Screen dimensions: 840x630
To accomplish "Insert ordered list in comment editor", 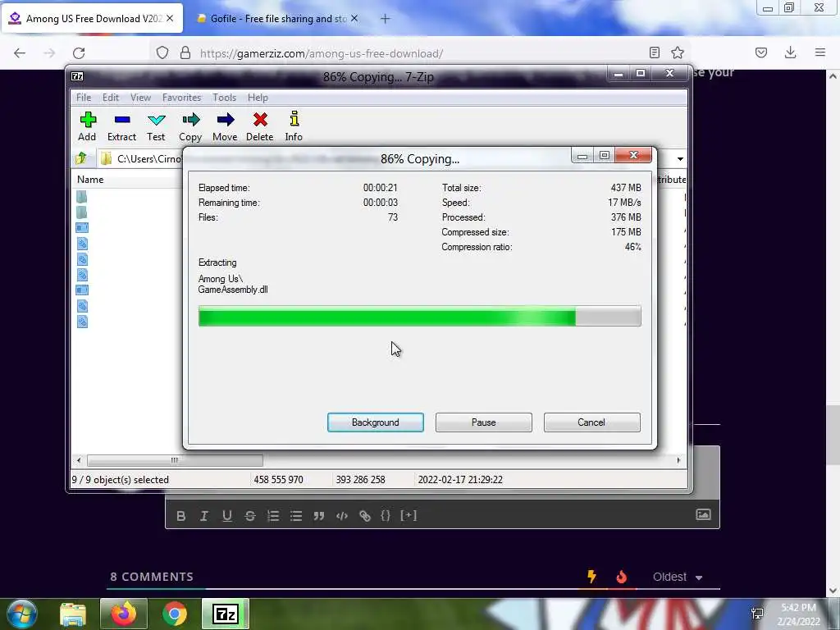I will tap(273, 516).
